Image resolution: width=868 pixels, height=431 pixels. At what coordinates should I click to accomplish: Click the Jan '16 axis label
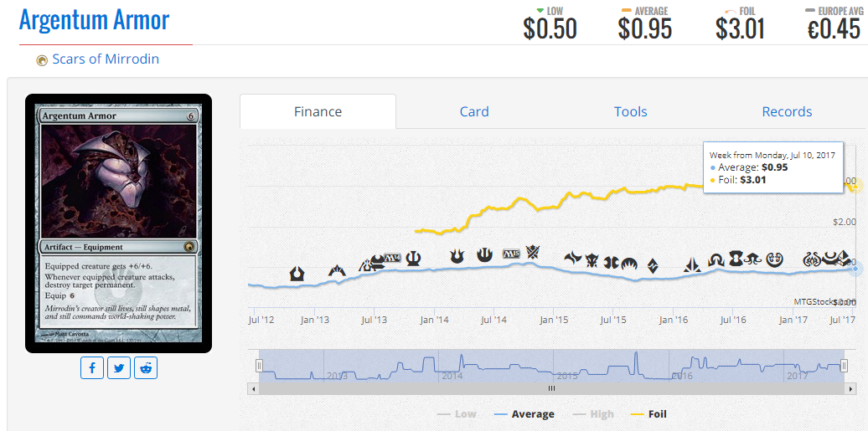(x=674, y=320)
